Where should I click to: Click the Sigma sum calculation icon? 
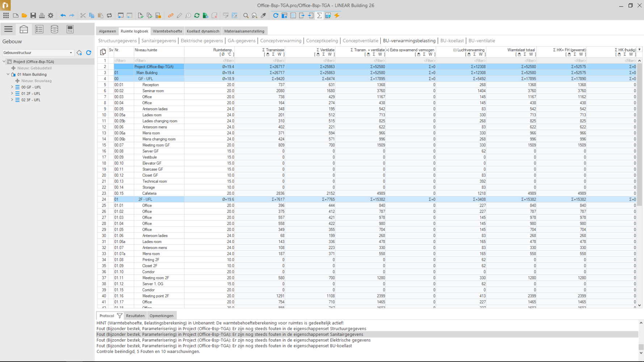[319, 16]
